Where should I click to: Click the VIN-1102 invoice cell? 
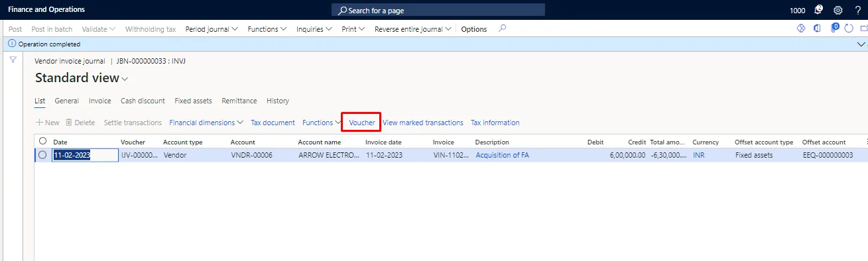pos(452,155)
